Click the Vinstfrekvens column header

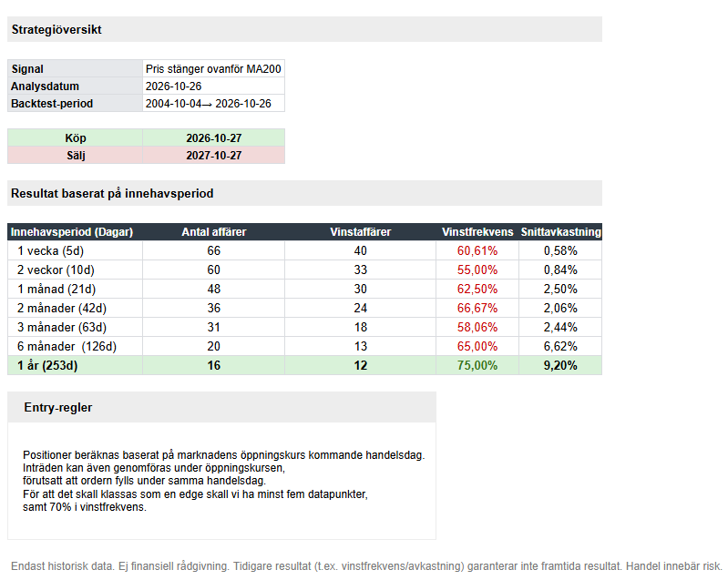(477, 232)
